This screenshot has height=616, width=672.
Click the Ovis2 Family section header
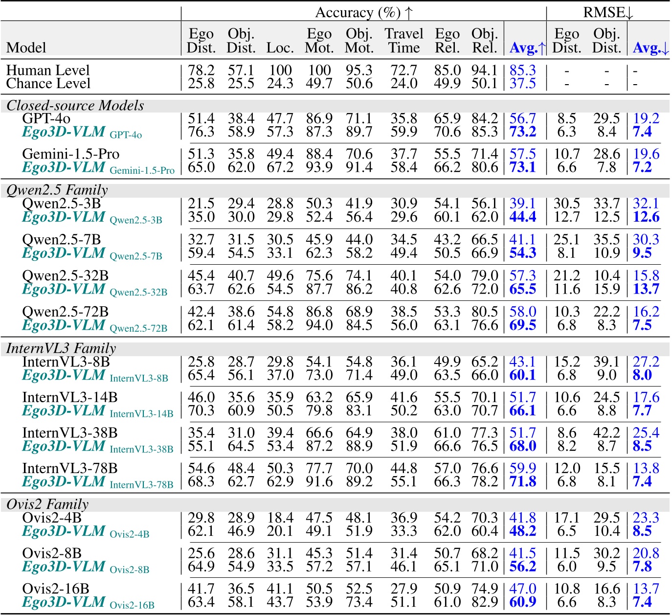47,504
